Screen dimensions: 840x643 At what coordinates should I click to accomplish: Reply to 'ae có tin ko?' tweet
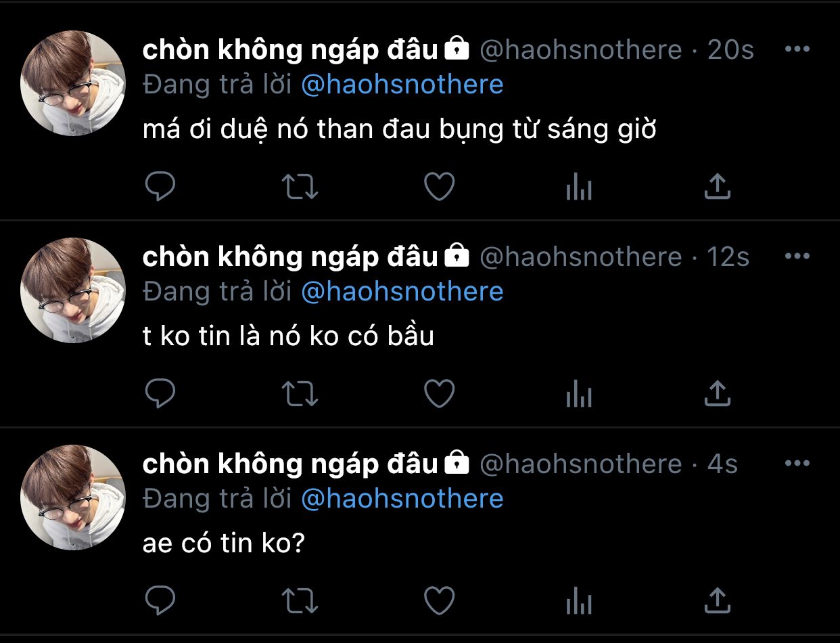click(x=160, y=601)
